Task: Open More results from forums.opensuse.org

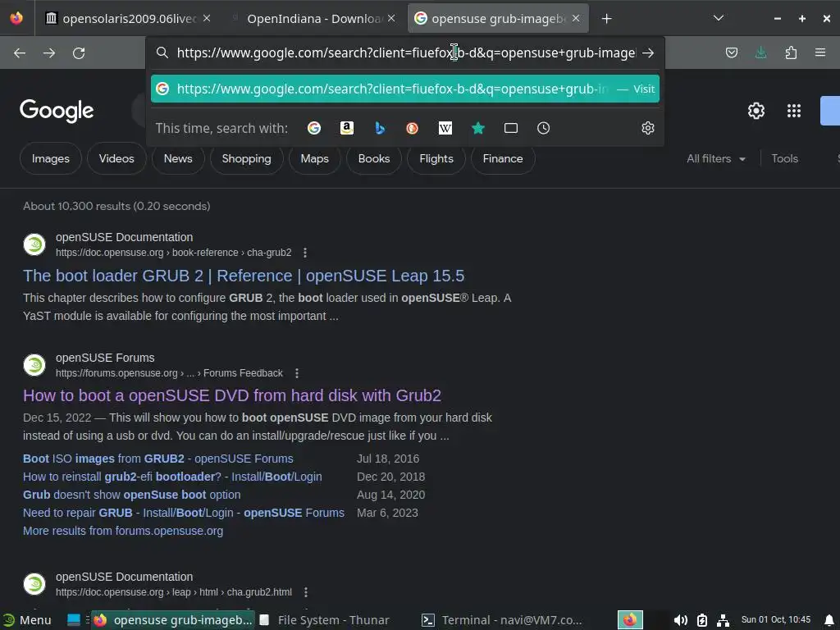Action: click(x=123, y=531)
